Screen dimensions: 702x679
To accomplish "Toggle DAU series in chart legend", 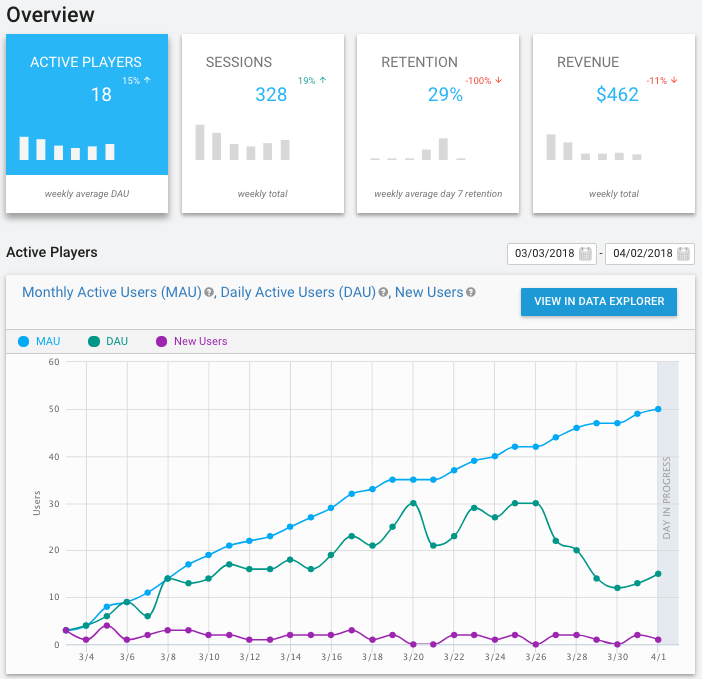I will click(x=108, y=341).
